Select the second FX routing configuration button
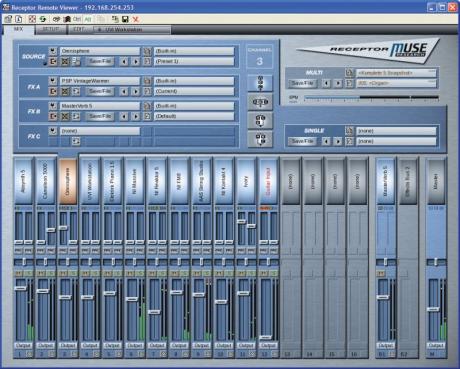This screenshot has width=460, height=369. (260, 102)
